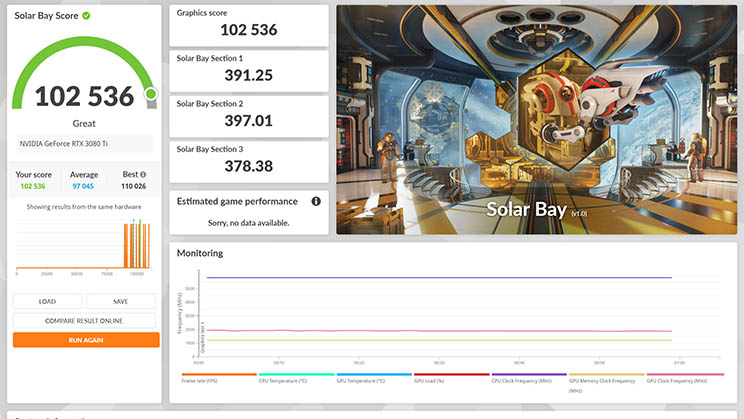Click COMPARE RESULT ONLINE
Image resolution: width=744 pixels, height=419 pixels.
(84, 321)
